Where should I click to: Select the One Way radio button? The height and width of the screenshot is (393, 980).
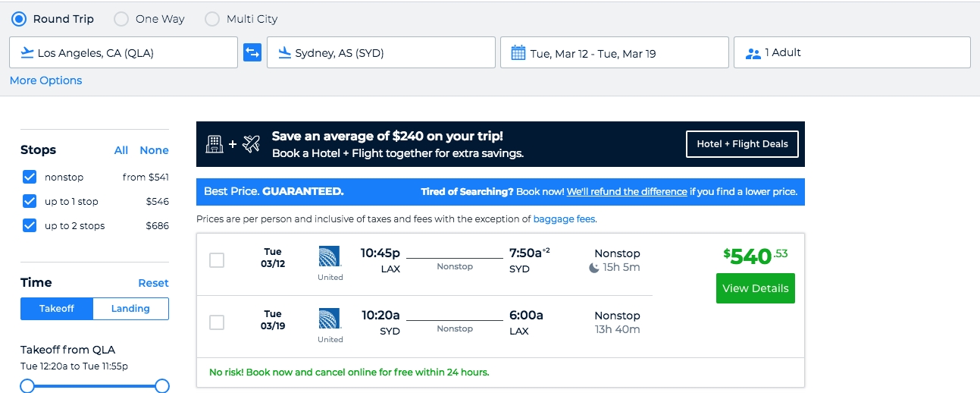point(121,19)
